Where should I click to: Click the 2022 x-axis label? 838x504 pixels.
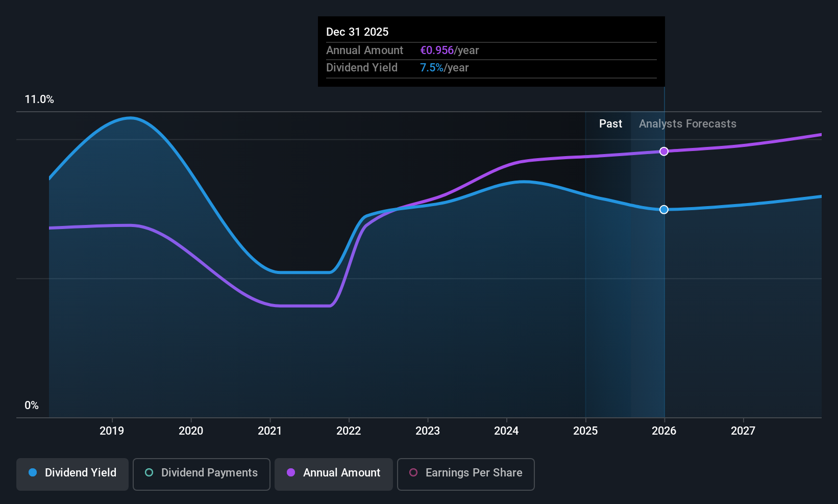(349, 431)
